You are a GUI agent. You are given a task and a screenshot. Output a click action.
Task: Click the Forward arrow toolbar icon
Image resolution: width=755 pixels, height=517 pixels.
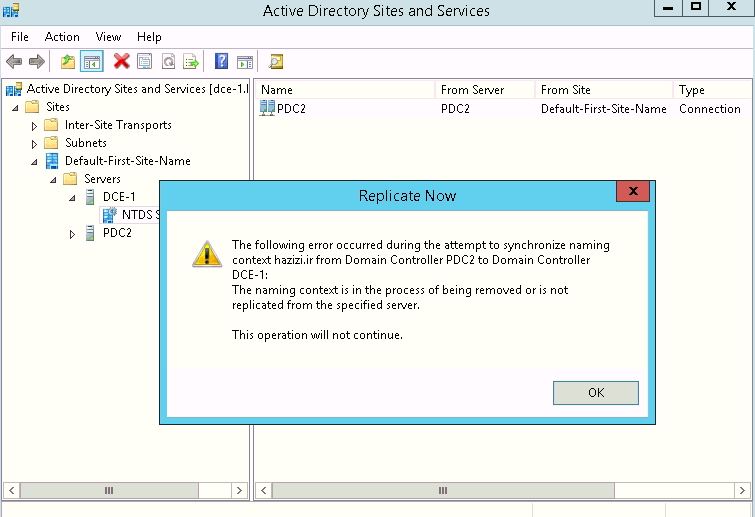pyautogui.click(x=37, y=62)
